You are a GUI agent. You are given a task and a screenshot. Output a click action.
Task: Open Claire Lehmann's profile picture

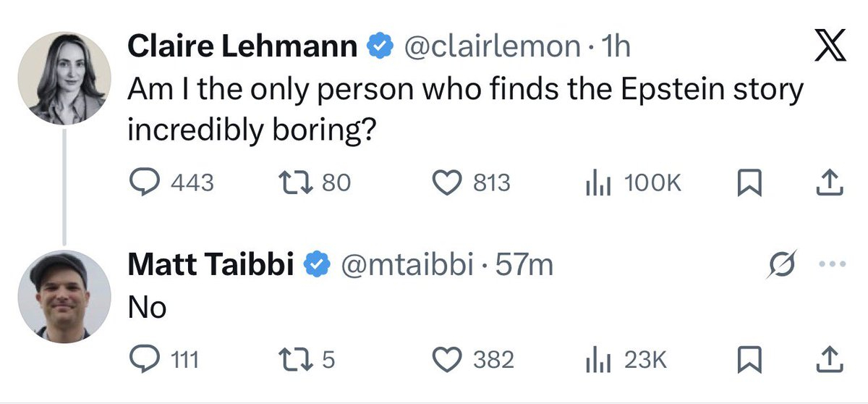pyautogui.click(x=64, y=77)
